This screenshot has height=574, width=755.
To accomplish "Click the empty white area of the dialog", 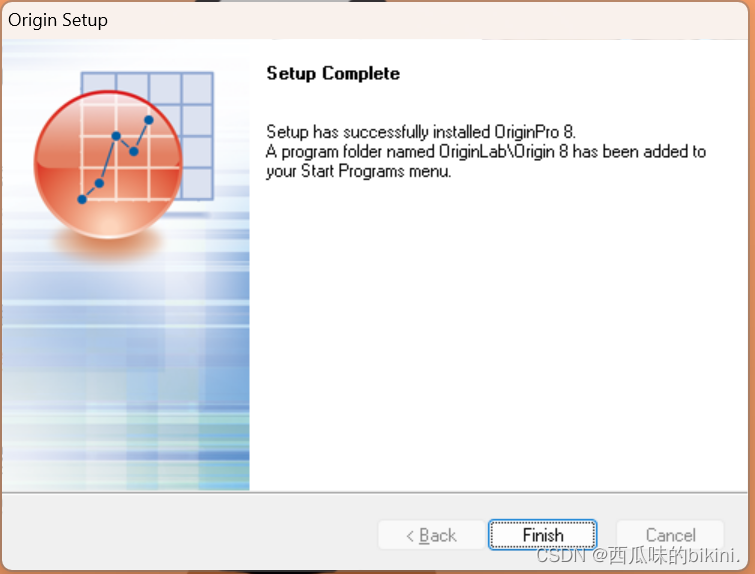I will point(498,332).
